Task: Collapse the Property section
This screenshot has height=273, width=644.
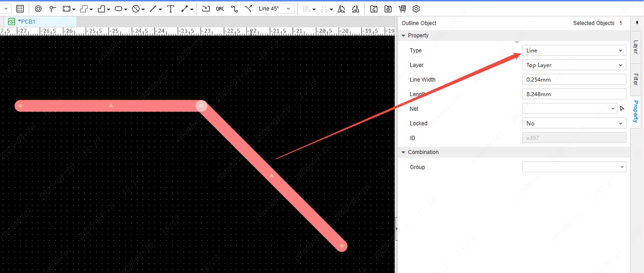Action: click(404, 36)
